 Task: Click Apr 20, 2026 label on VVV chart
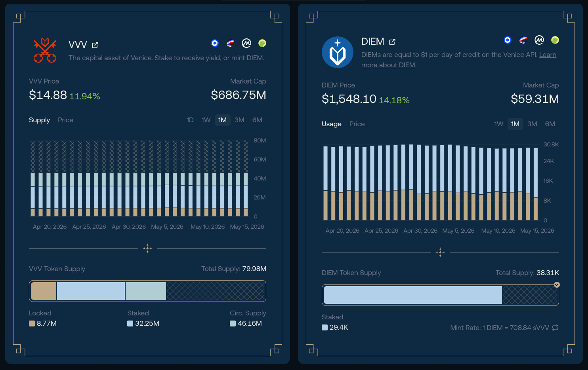click(50, 227)
